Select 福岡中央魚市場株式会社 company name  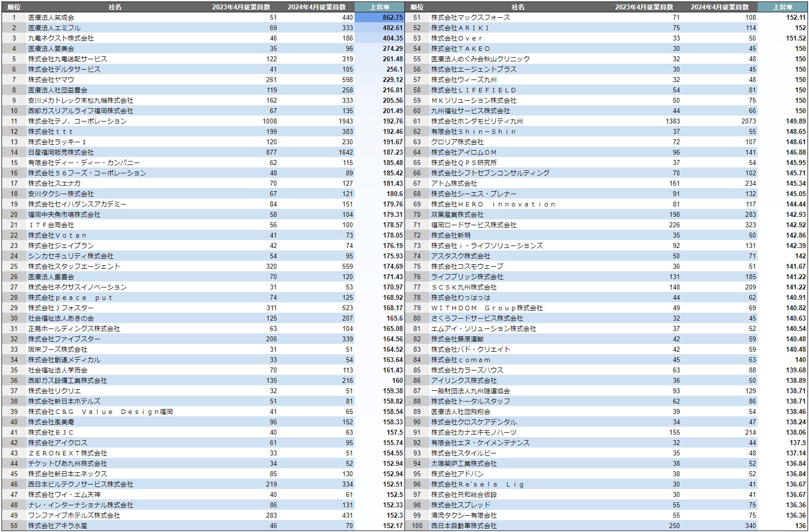click(x=64, y=214)
